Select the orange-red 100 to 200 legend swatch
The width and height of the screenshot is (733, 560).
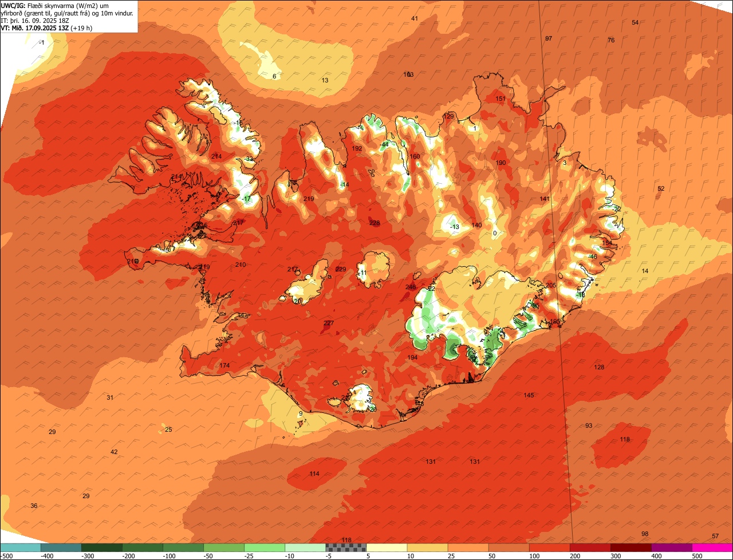coord(550,547)
